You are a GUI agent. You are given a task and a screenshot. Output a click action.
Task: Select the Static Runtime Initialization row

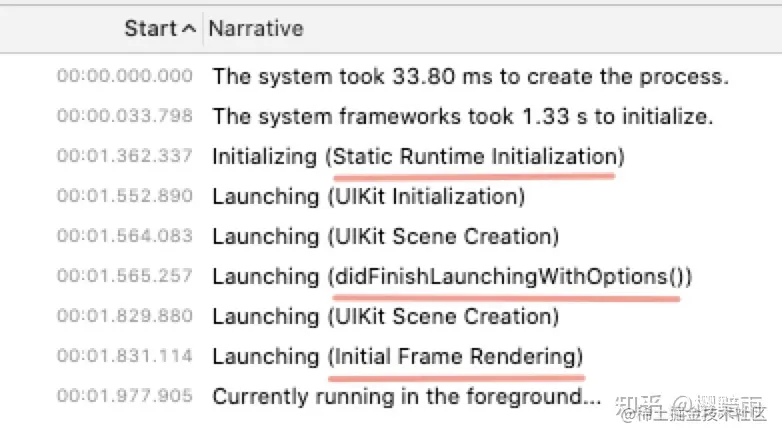click(417, 156)
